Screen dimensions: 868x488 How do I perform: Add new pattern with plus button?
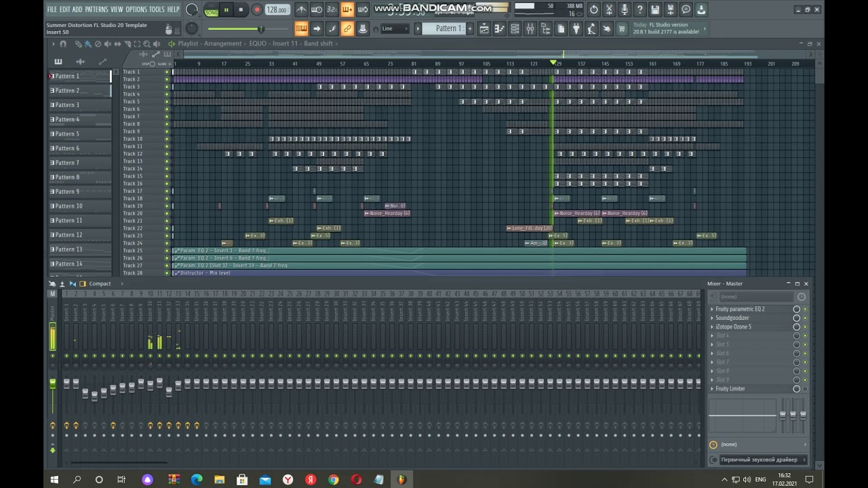point(470,28)
